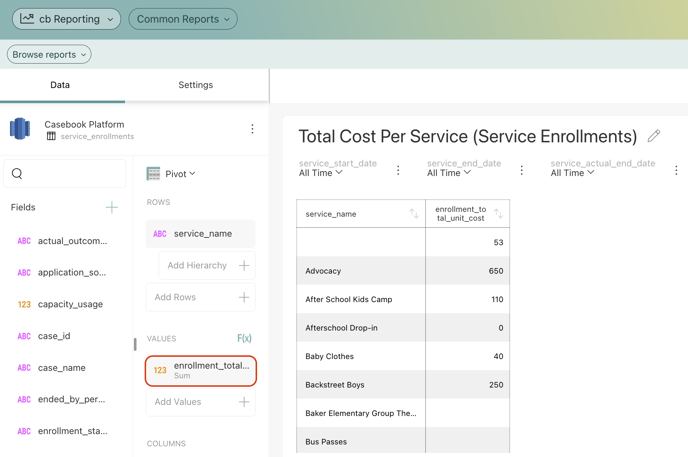Switch to the Settings tab
The height and width of the screenshot is (457, 688).
pyautogui.click(x=196, y=85)
